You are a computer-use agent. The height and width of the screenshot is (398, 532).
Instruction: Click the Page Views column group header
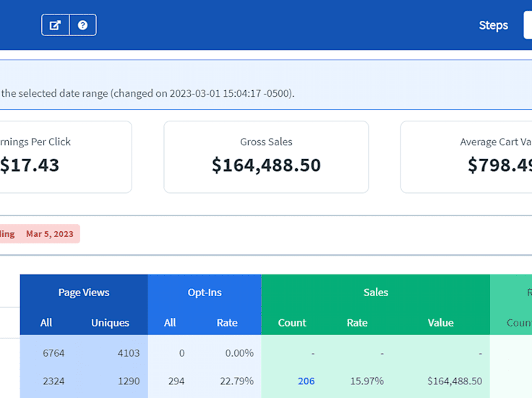pyautogui.click(x=84, y=293)
